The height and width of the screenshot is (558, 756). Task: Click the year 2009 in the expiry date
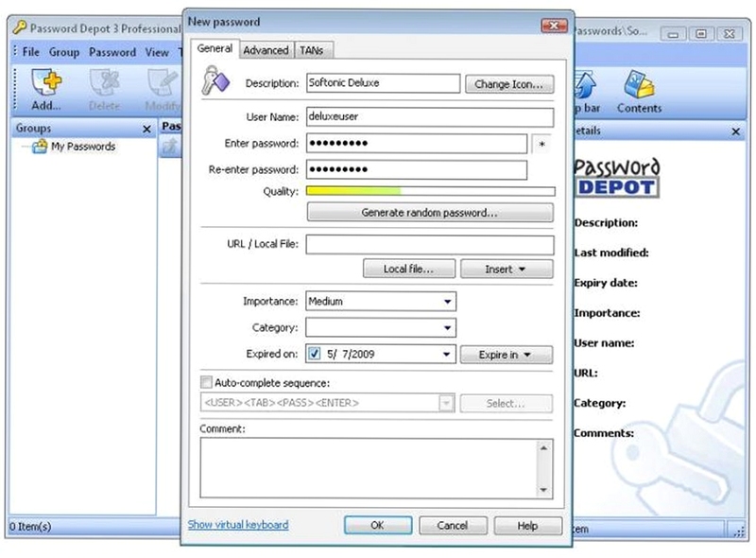[364, 355]
